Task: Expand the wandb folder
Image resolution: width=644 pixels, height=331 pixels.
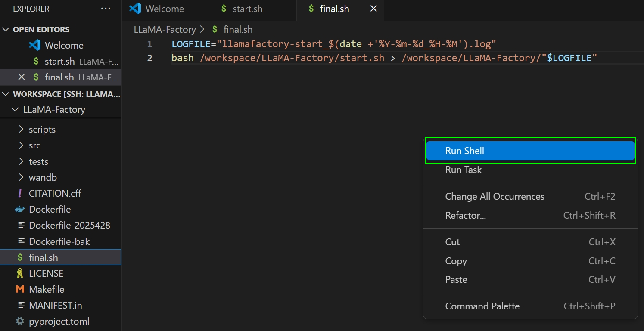Action: (43, 178)
